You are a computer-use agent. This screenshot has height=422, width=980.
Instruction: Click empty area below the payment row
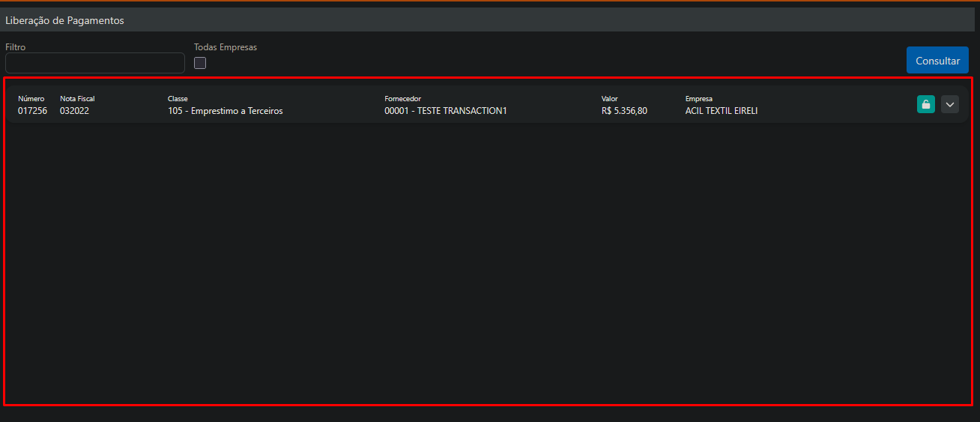pyautogui.click(x=487, y=262)
